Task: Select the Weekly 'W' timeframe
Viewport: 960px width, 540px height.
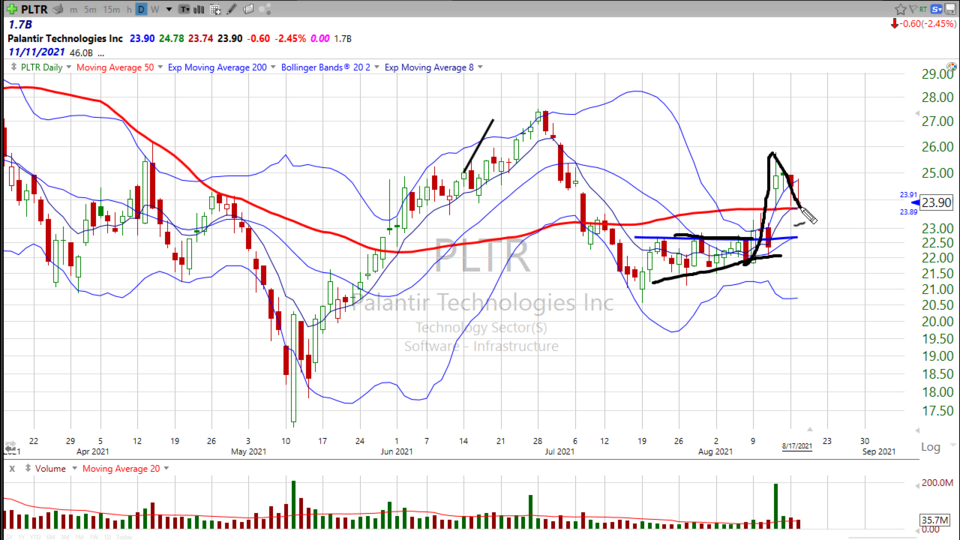Action: 155,10
